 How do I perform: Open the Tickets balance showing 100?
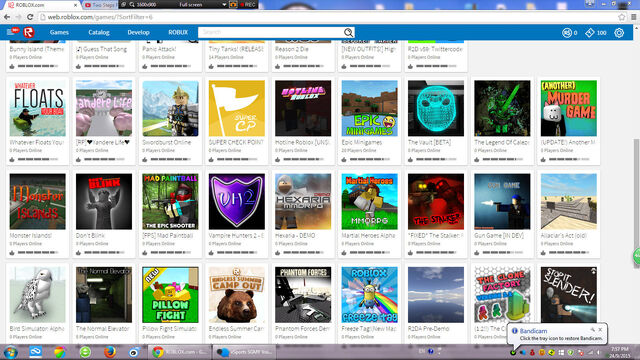click(596, 33)
